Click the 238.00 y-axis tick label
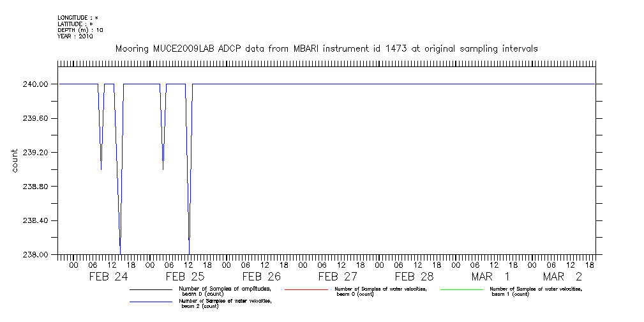Screen dimensions: 644x322 click(36, 255)
